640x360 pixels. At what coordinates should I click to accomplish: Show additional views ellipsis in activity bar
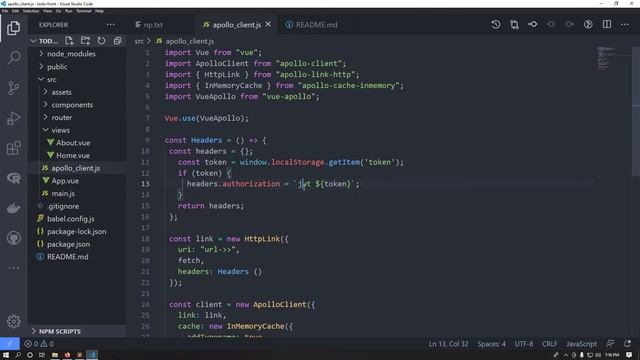(13, 268)
